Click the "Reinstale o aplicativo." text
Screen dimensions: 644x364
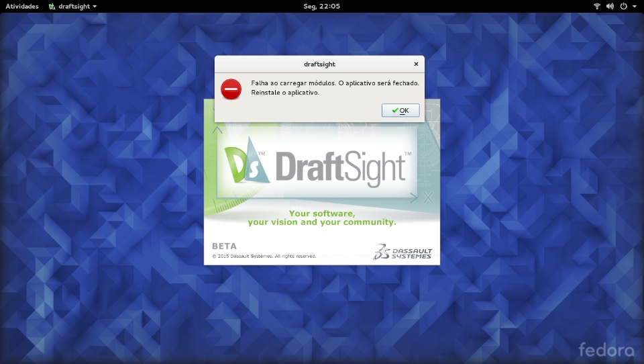(x=285, y=93)
